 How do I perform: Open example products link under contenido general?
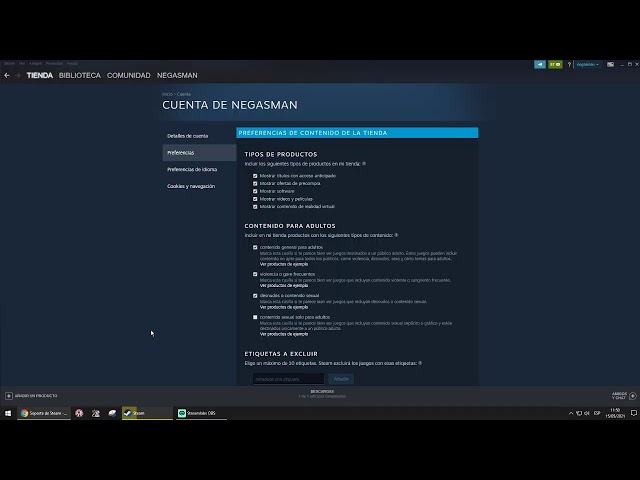(x=284, y=264)
